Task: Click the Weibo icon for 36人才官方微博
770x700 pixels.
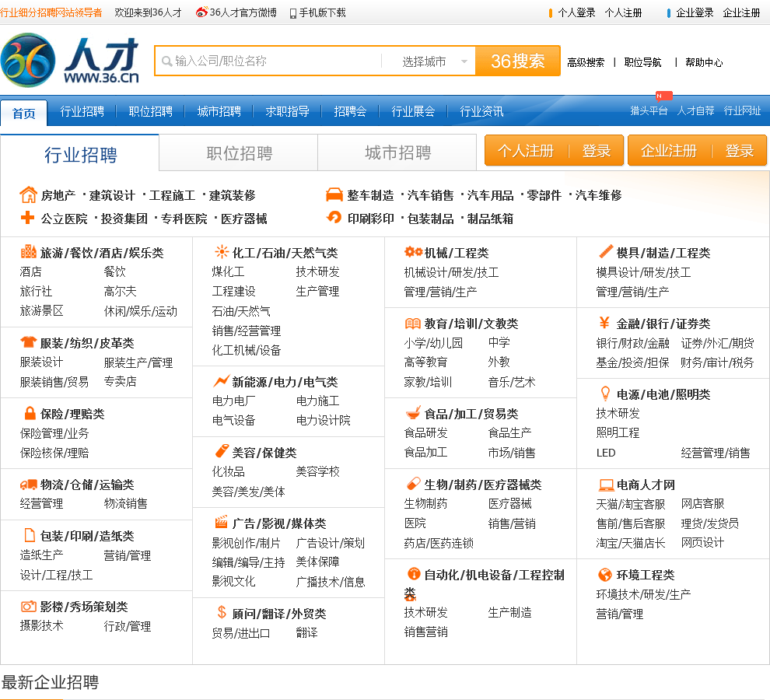Action: [201, 12]
